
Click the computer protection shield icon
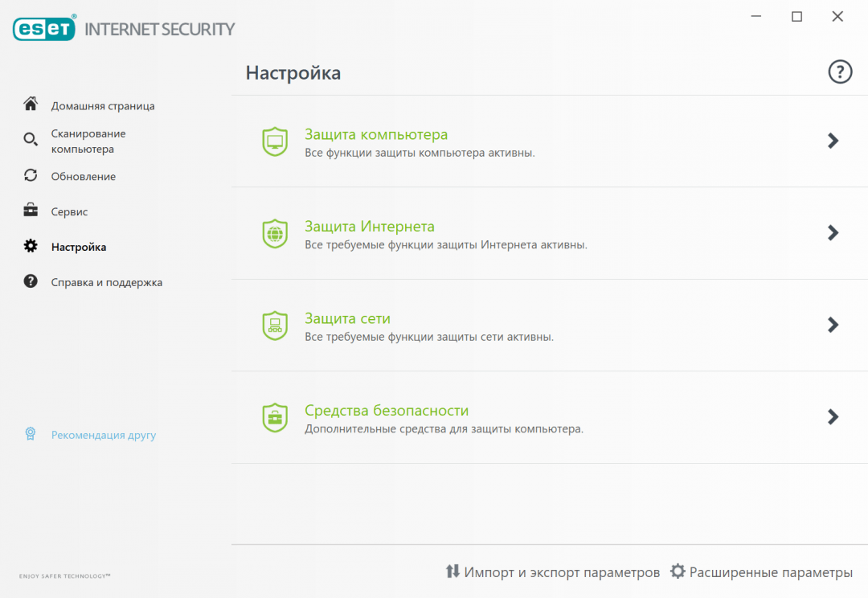coord(275,141)
